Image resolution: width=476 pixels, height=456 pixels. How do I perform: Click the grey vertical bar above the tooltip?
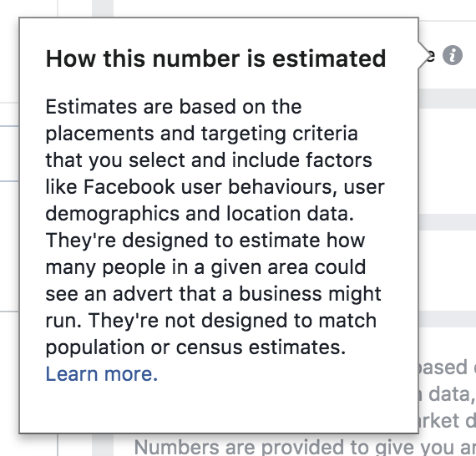[103, 8]
